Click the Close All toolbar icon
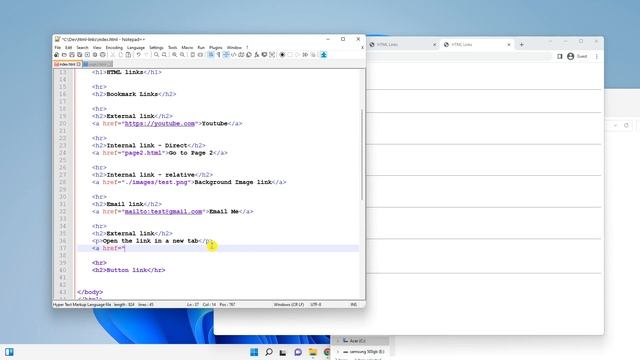 (95, 55)
